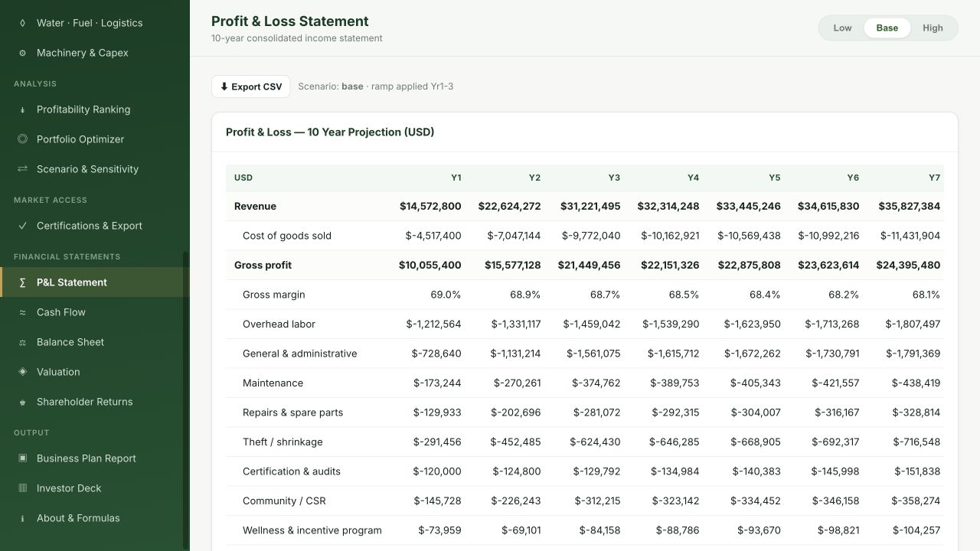980x551 pixels.
Task: Click the Theft / shrinkage row label
Action: pyautogui.click(x=283, y=442)
